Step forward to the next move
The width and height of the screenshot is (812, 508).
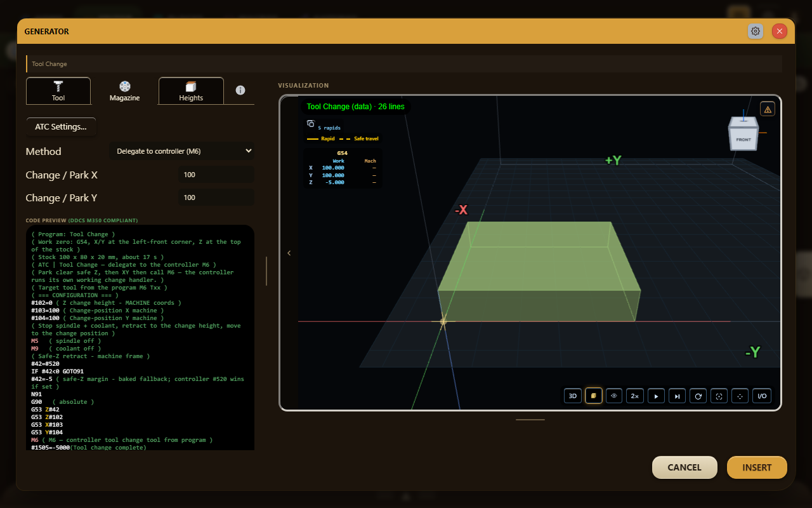click(x=677, y=396)
